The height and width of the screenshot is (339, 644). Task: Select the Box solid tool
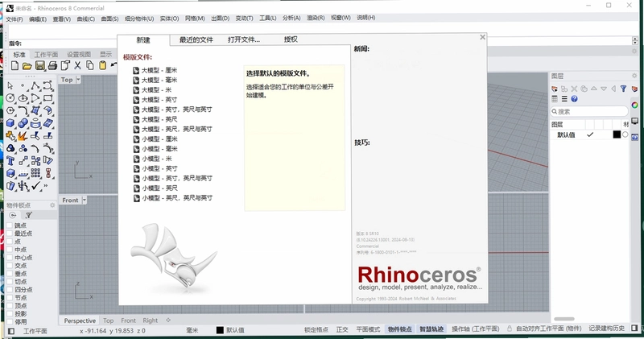10,123
